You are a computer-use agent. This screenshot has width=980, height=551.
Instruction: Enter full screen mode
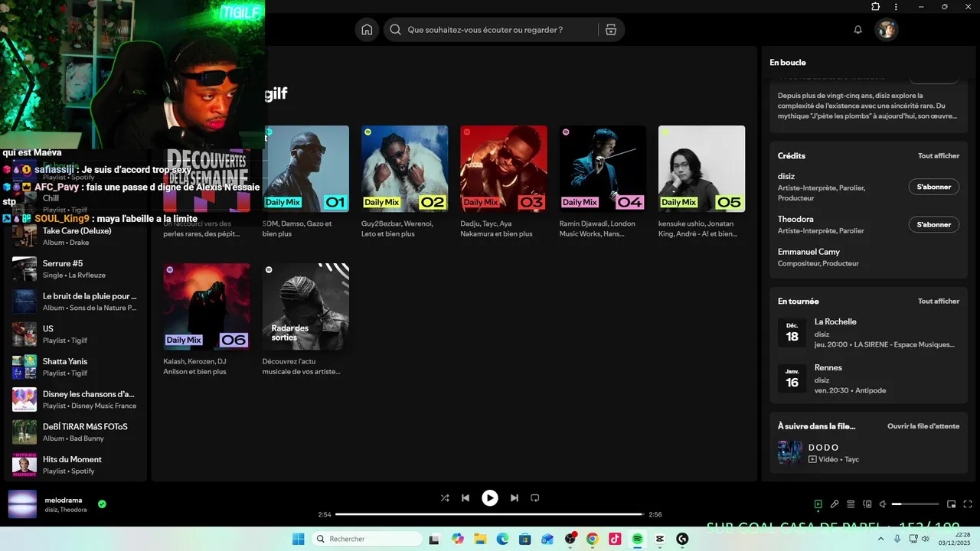click(x=968, y=504)
